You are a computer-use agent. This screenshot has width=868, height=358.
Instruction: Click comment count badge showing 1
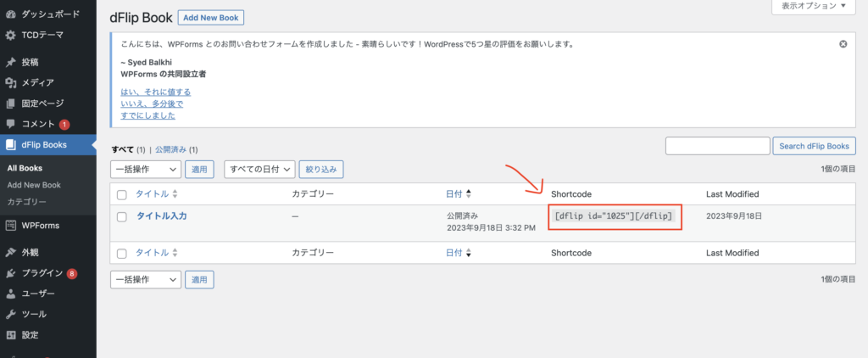coord(64,124)
